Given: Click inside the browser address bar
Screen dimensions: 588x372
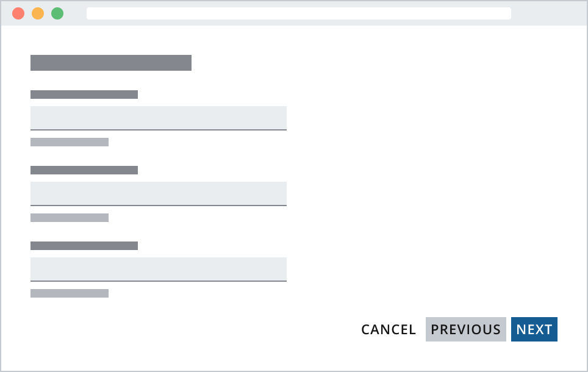Looking at the screenshot, I should pyautogui.click(x=299, y=13).
